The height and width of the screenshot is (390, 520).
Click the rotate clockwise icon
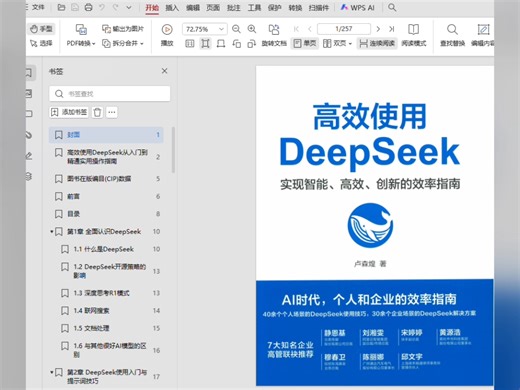click(x=251, y=44)
